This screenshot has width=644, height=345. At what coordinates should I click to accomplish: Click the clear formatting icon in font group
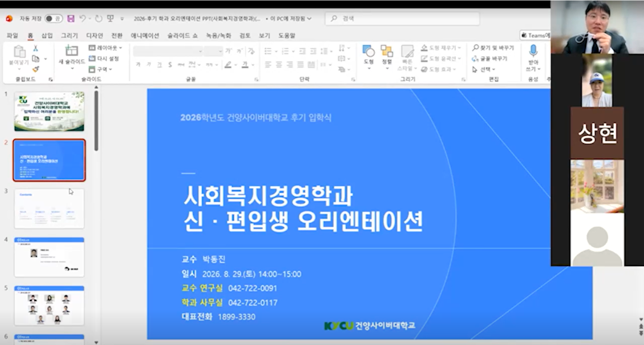(251, 51)
